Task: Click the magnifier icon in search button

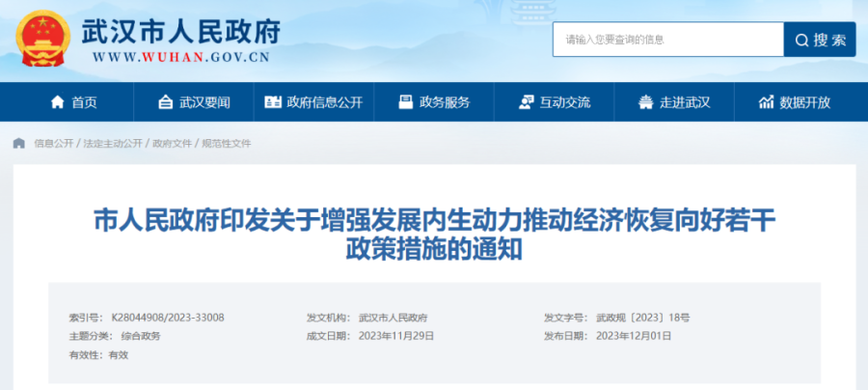Action: (x=801, y=40)
